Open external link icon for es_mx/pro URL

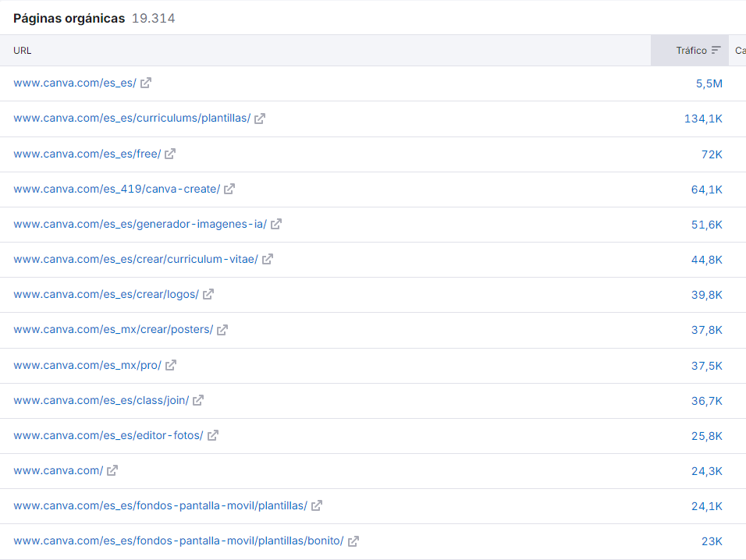170,365
